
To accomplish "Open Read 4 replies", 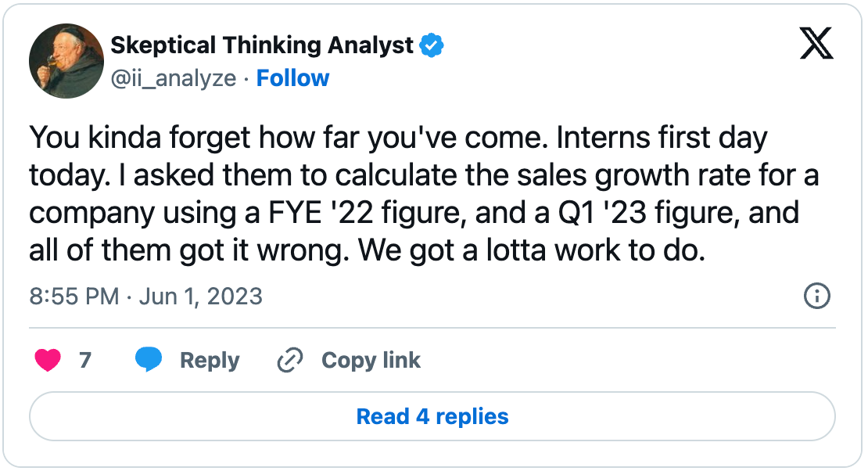I will click(x=432, y=417).
